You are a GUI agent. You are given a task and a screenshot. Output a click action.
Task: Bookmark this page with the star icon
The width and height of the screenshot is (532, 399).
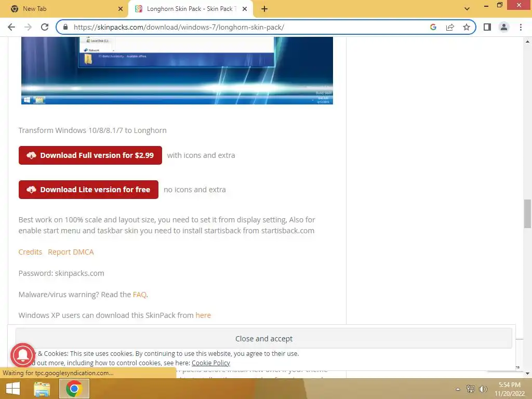pyautogui.click(x=467, y=27)
